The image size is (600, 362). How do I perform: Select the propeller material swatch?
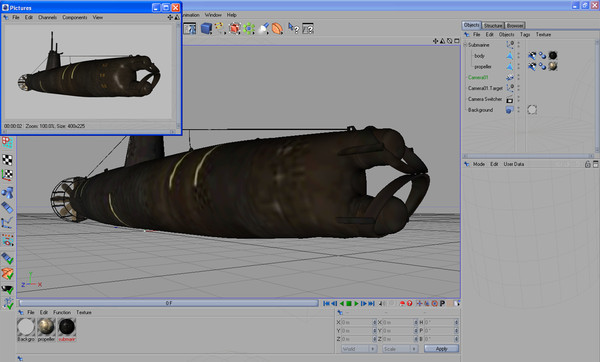tap(46, 327)
